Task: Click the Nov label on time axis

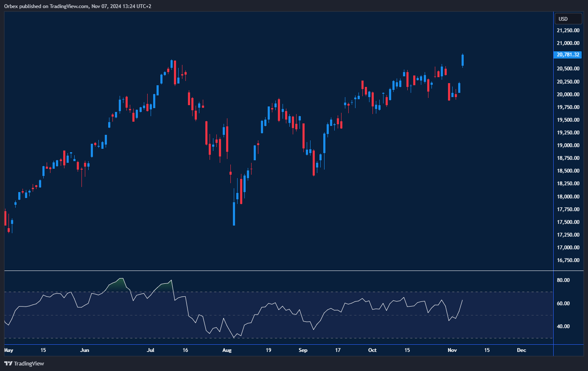Action: (x=452, y=350)
